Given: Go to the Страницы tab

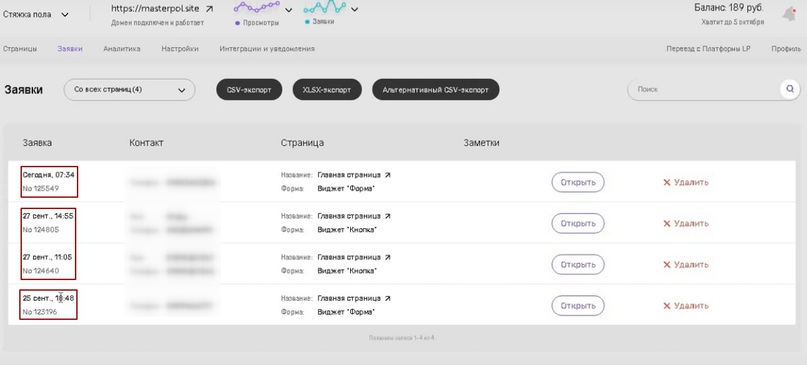Looking at the screenshot, I should 20,49.
